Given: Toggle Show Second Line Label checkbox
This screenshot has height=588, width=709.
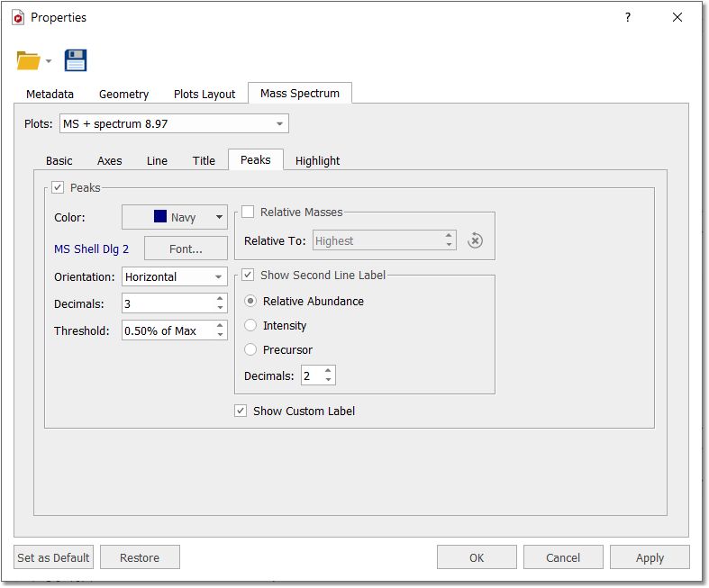Looking at the screenshot, I should 248,275.
